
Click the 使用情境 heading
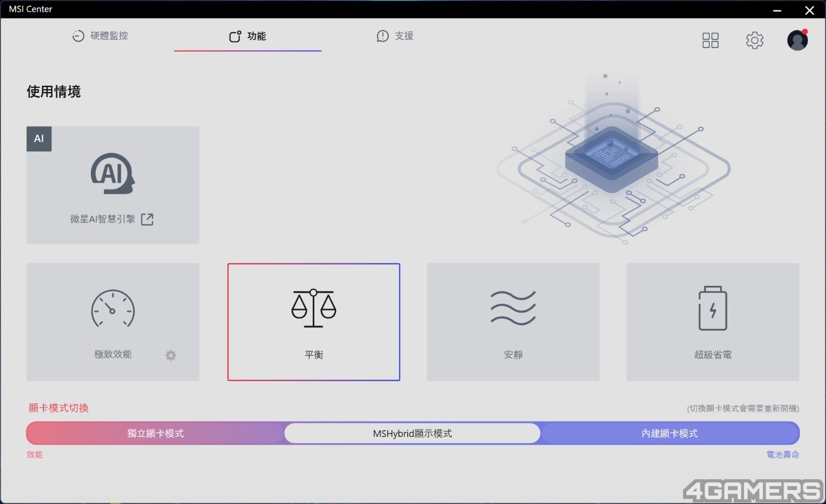[54, 92]
